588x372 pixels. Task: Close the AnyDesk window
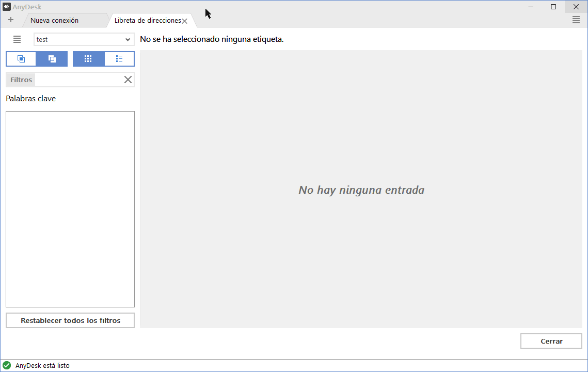coord(576,7)
